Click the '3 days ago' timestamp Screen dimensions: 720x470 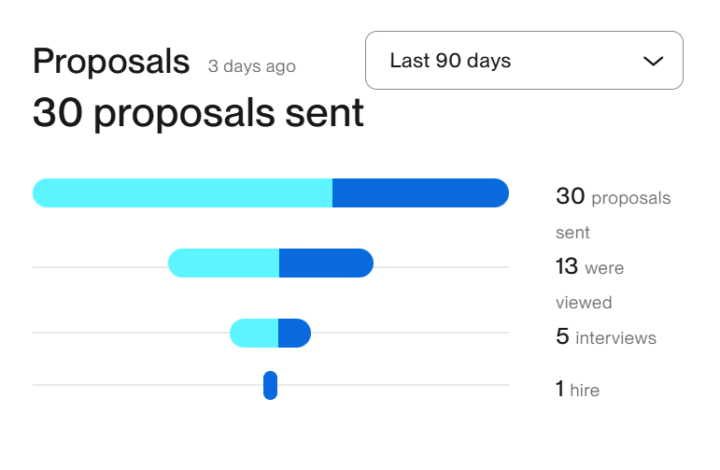[x=252, y=66]
